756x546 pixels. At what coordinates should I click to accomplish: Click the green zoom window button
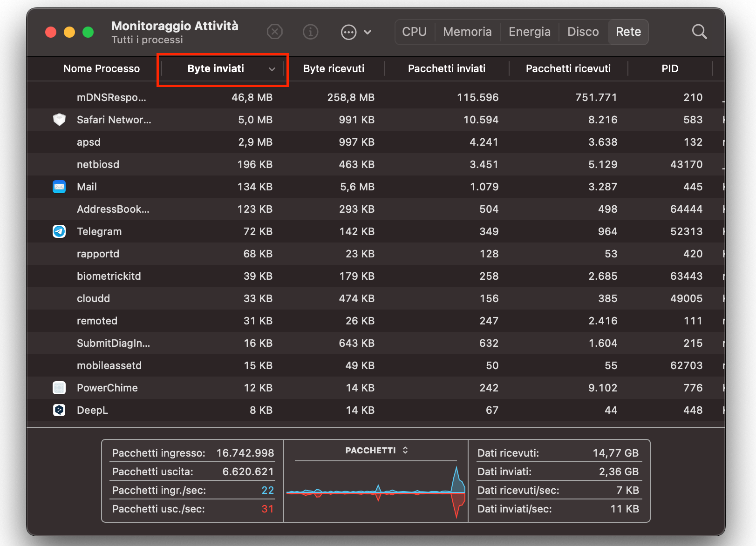(x=88, y=32)
